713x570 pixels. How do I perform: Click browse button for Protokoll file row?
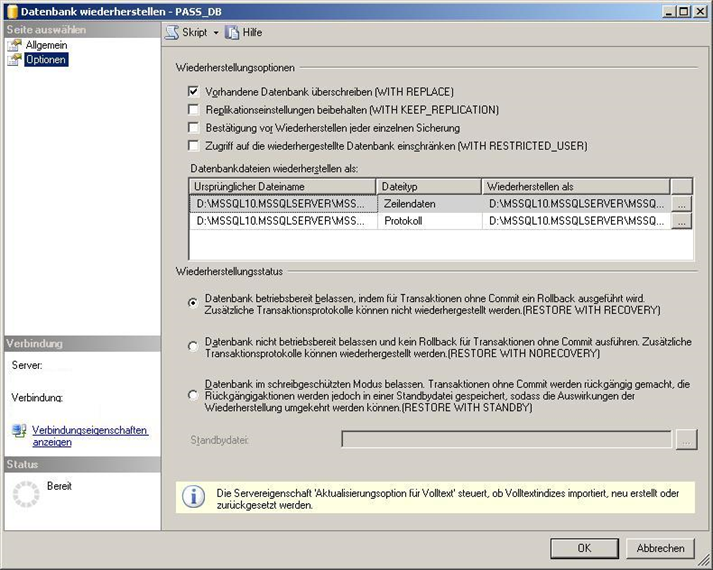(x=681, y=221)
